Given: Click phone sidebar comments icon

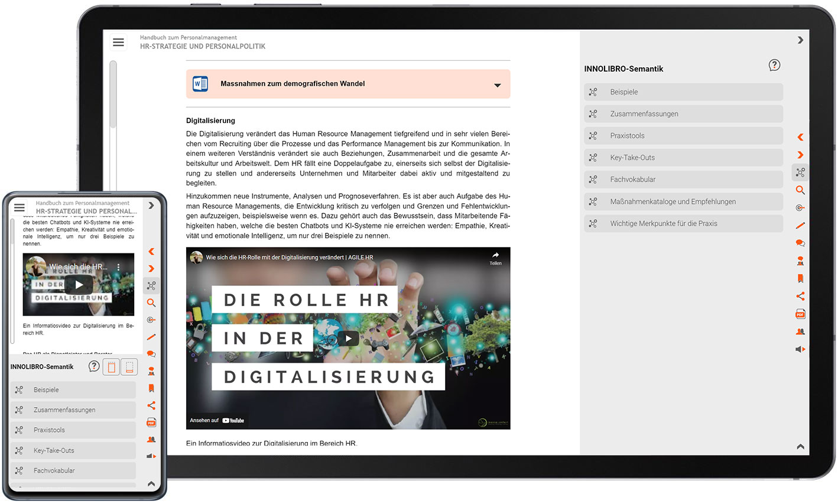Looking at the screenshot, I should tap(151, 354).
